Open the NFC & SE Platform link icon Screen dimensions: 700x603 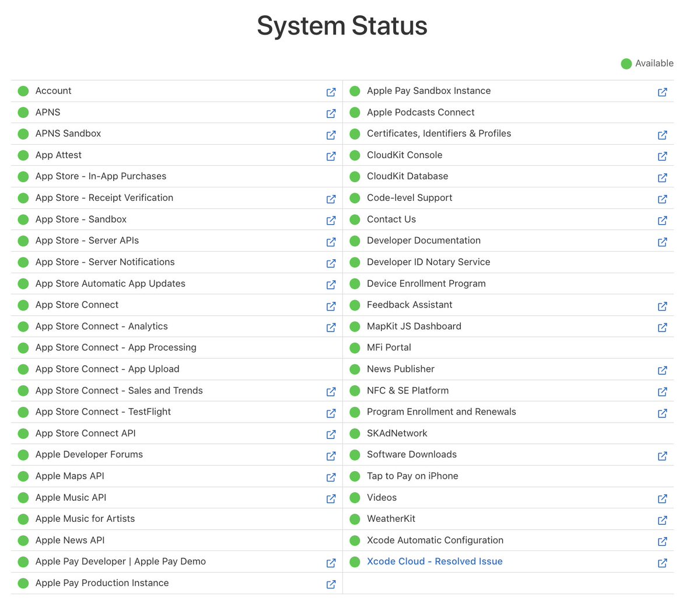pos(662,392)
